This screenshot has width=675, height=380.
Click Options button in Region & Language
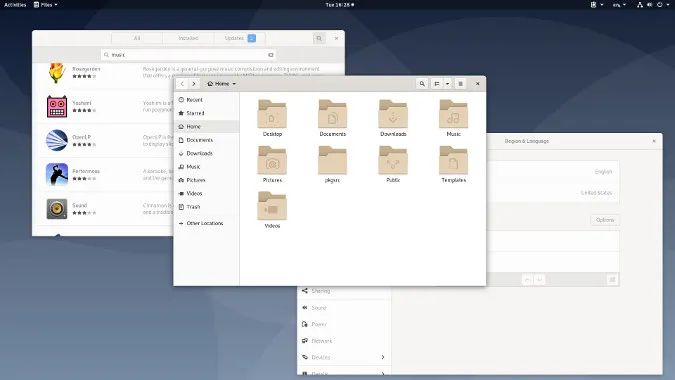coord(605,220)
